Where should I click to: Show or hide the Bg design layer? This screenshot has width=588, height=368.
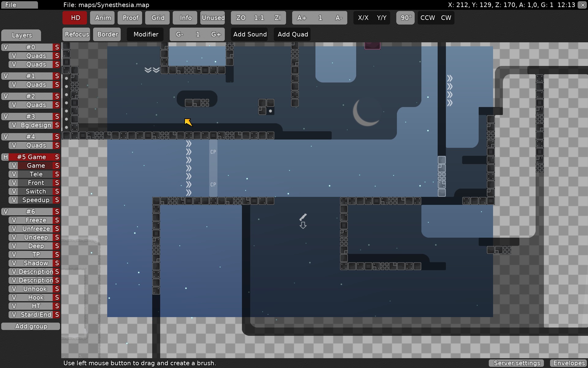[14, 125]
